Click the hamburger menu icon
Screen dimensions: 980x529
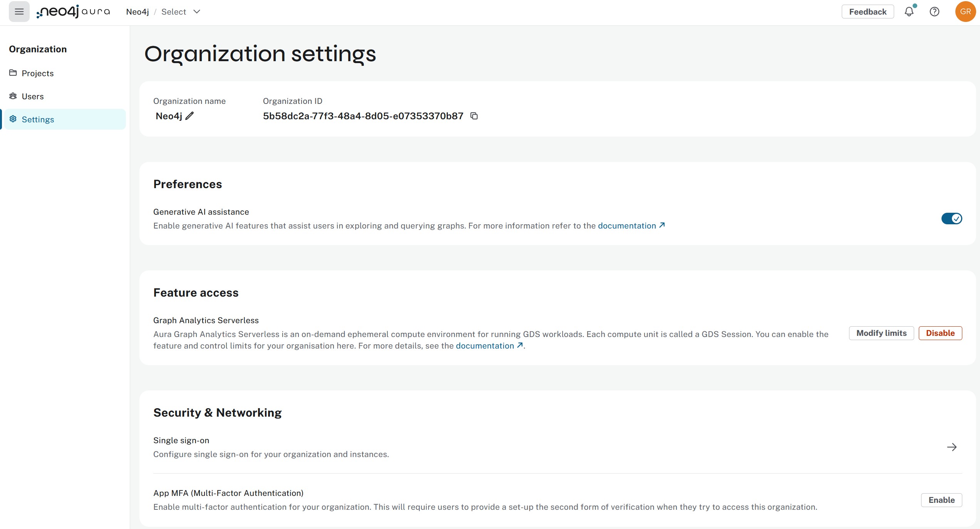point(19,12)
